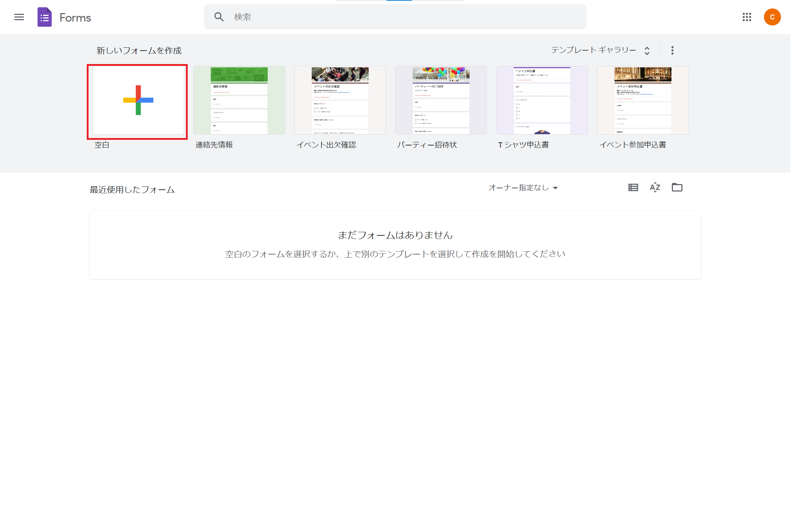Open the パーティー招待状 template thumbnail

coord(441,100)
